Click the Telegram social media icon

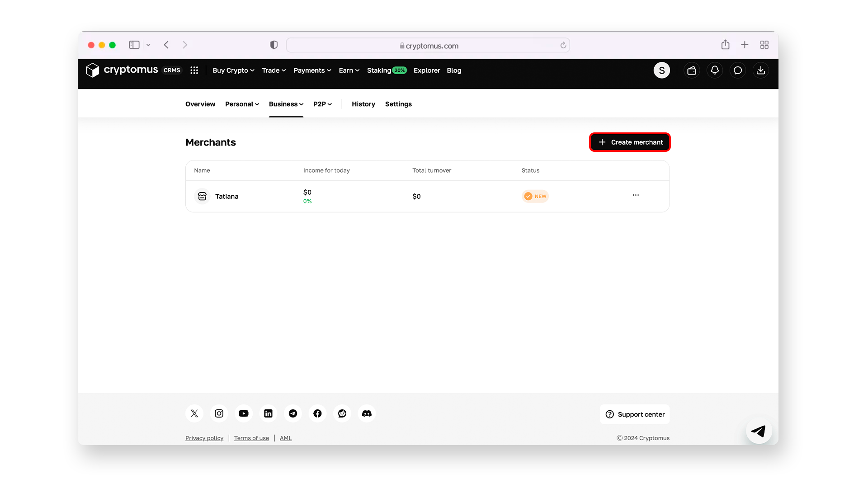tap(292, 413)
